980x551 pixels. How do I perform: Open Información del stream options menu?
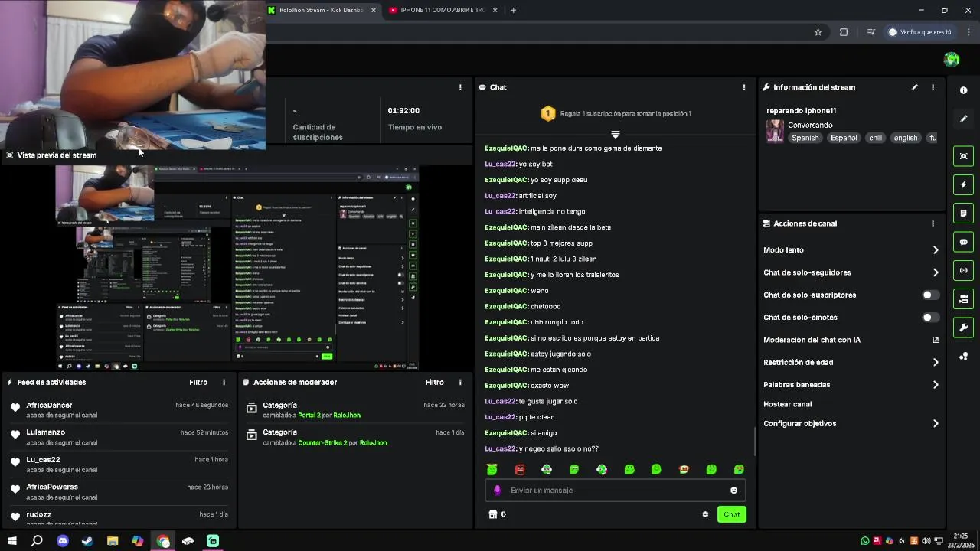click(x=933, y=87)
